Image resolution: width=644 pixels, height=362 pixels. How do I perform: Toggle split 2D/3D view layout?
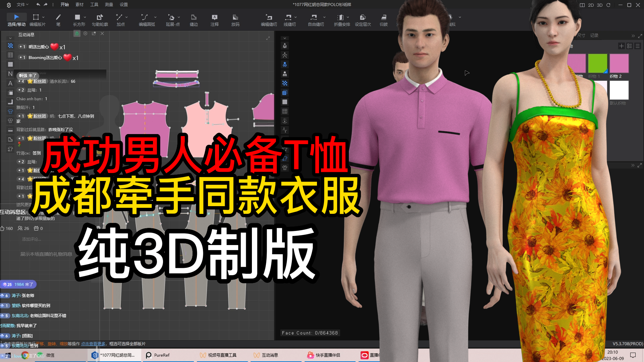(582, 5)
